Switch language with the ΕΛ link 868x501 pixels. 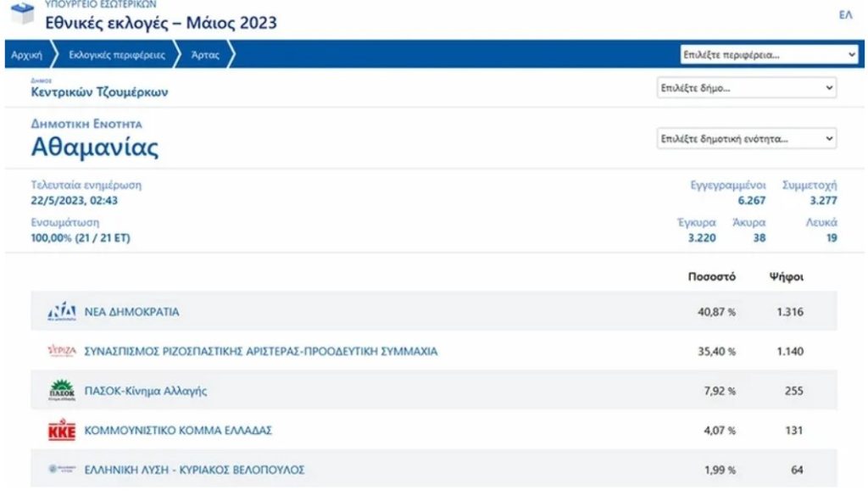click(x=845, y=15)
